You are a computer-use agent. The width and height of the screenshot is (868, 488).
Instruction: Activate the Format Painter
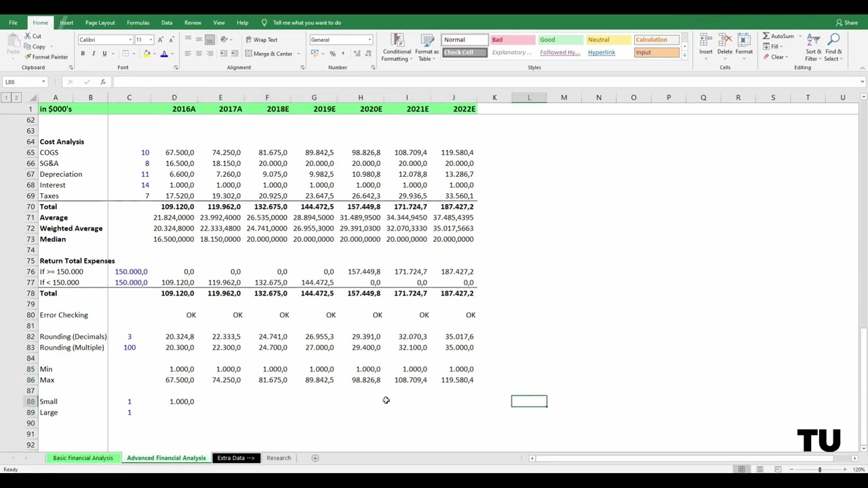point(46,57)
